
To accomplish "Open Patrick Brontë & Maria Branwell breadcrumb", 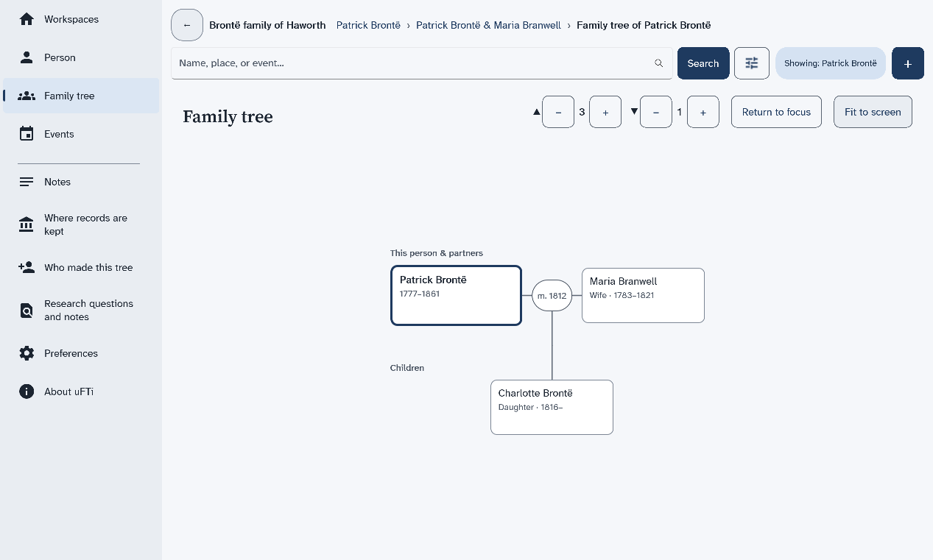I will pos(488,25).
